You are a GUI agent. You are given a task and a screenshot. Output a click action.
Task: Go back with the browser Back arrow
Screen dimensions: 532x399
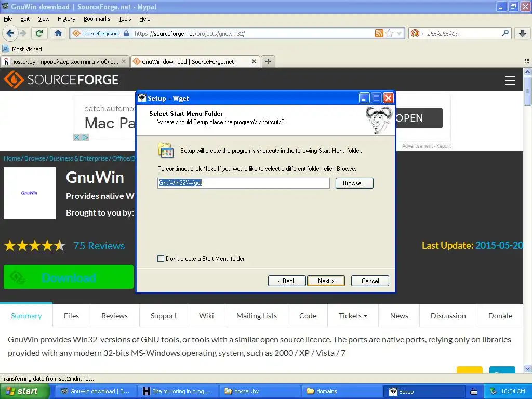pyautogui.click(x=10, y=33)
